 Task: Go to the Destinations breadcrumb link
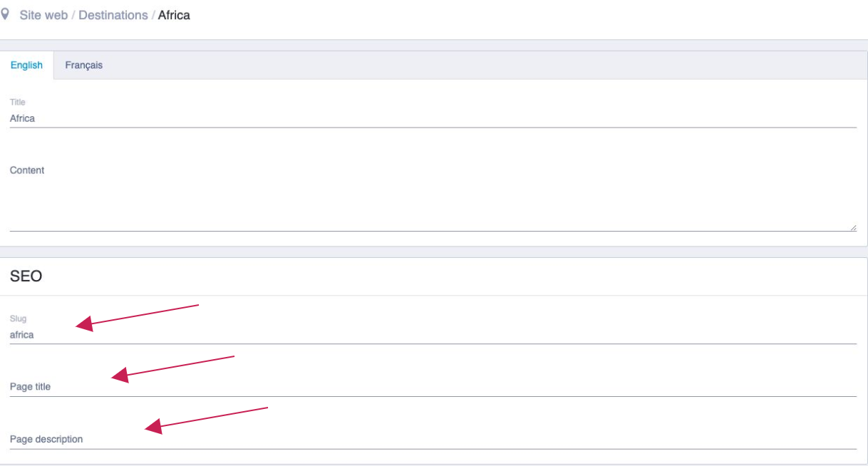[x=113, y=15]
